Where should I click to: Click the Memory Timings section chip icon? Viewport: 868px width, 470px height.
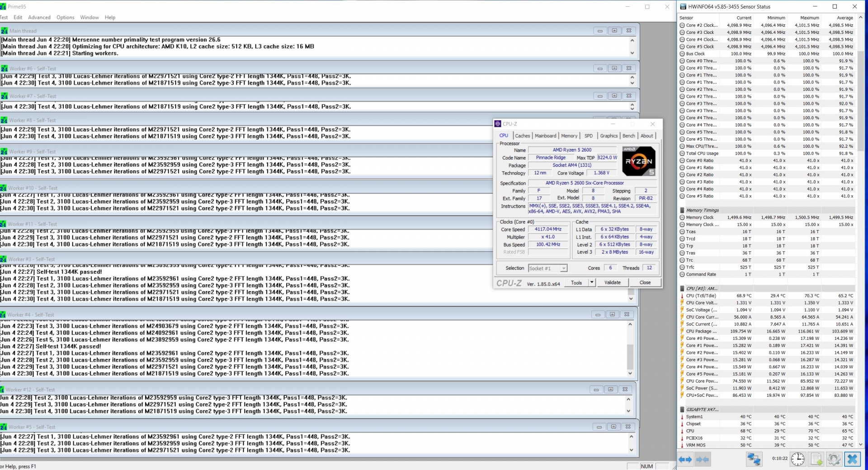(682, 210)
